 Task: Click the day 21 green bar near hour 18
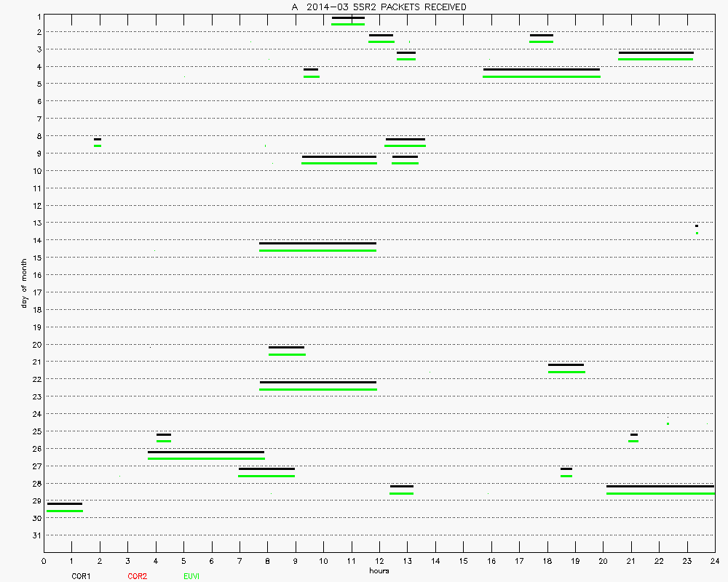coord(566,372)
